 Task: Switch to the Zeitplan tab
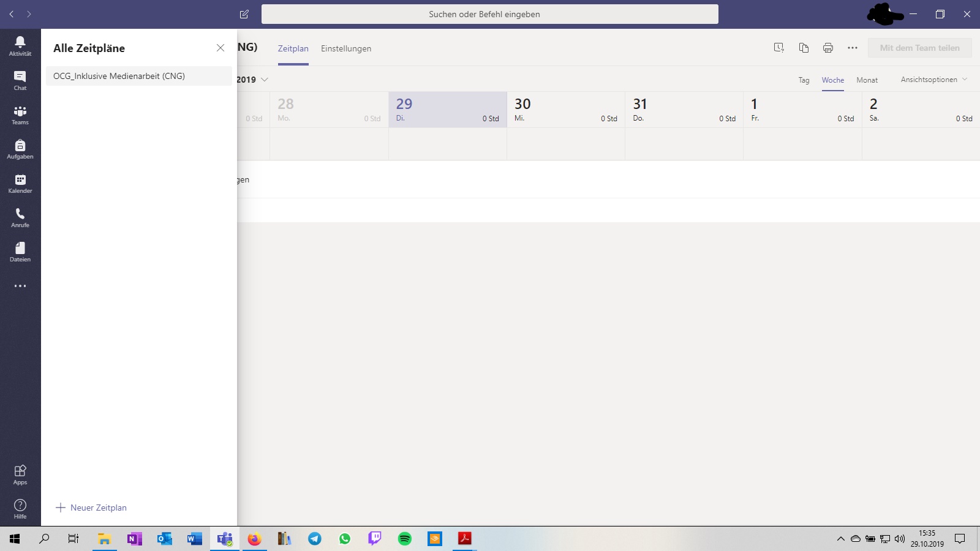tap(293, 48)
